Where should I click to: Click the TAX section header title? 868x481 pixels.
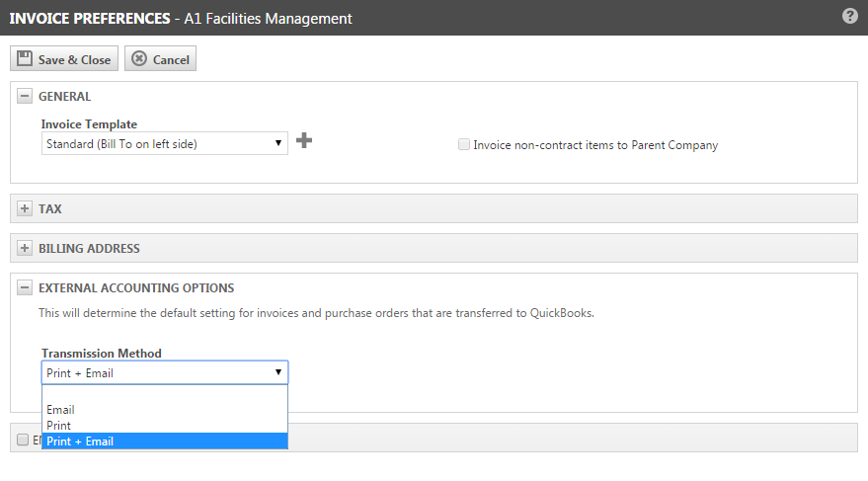point(50,209)
